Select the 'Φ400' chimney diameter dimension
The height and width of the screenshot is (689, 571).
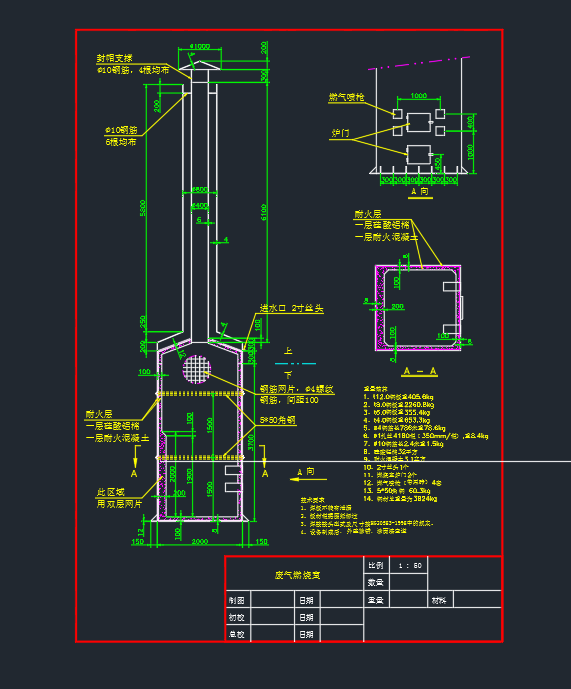[x=200, y=206]
